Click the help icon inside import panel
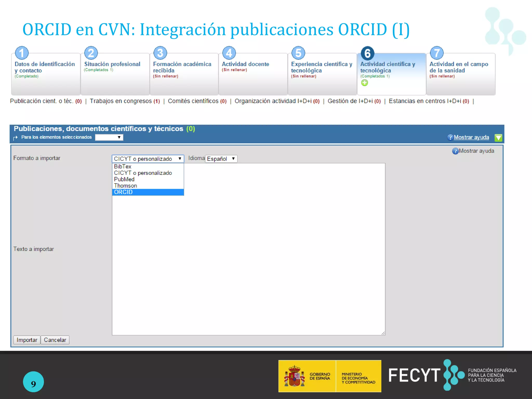Viewport: 532px width, 399px height. pos(455,151)
